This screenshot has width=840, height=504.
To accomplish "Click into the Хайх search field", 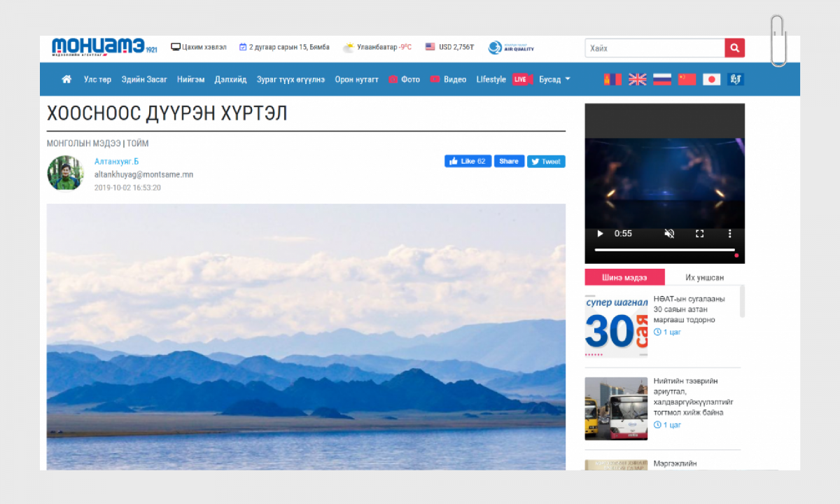I will (654, 48).
